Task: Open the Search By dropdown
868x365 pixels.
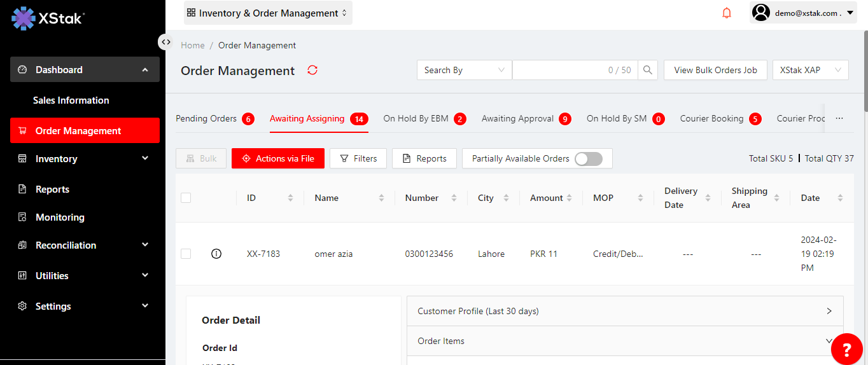Action: [x=464, y=70]
